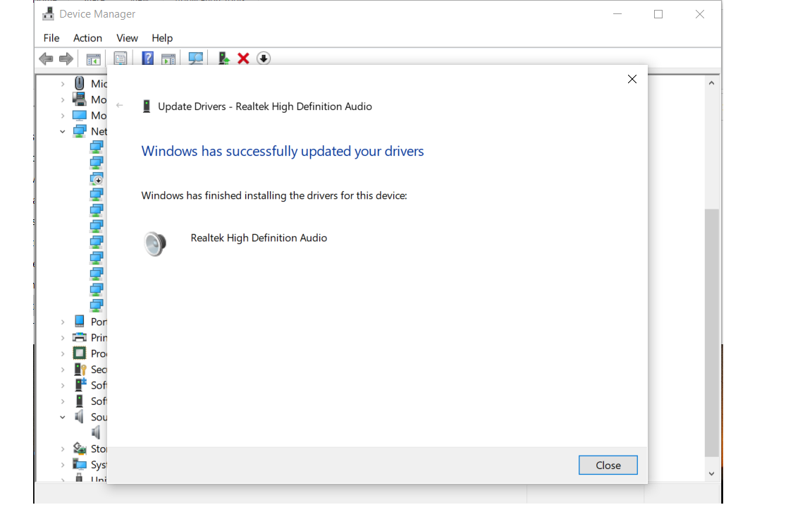Click "Windows has successfully updated your drivers" heading

[x=283, y=151]
